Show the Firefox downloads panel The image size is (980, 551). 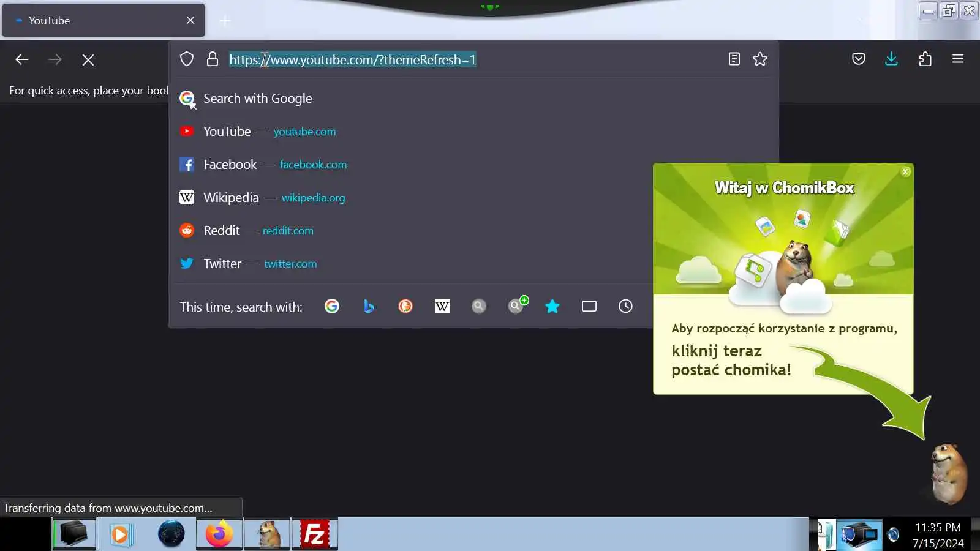(x=892, y=59)
